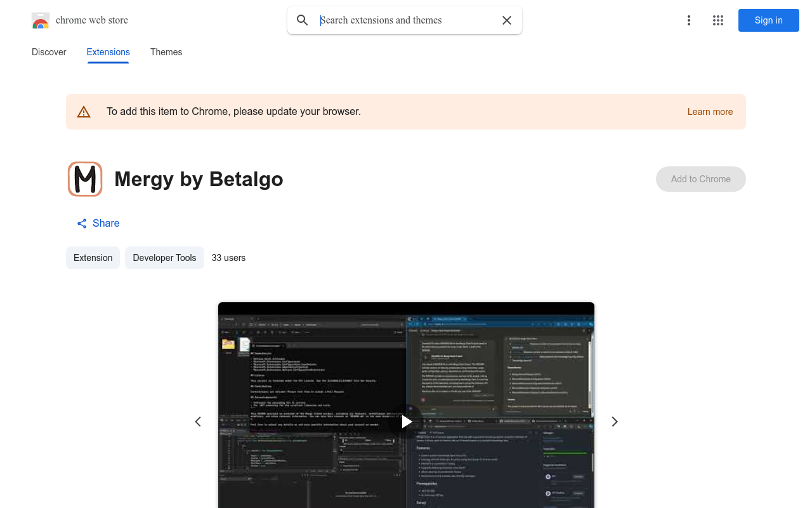Open the Developer Tools category chip
812x508 pixels.
[164, 258]
